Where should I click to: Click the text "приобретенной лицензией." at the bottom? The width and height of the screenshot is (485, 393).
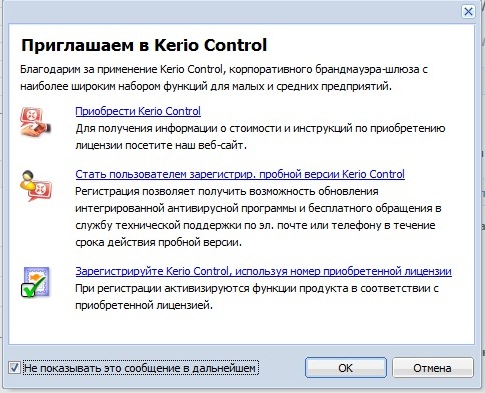coord(144,305)
